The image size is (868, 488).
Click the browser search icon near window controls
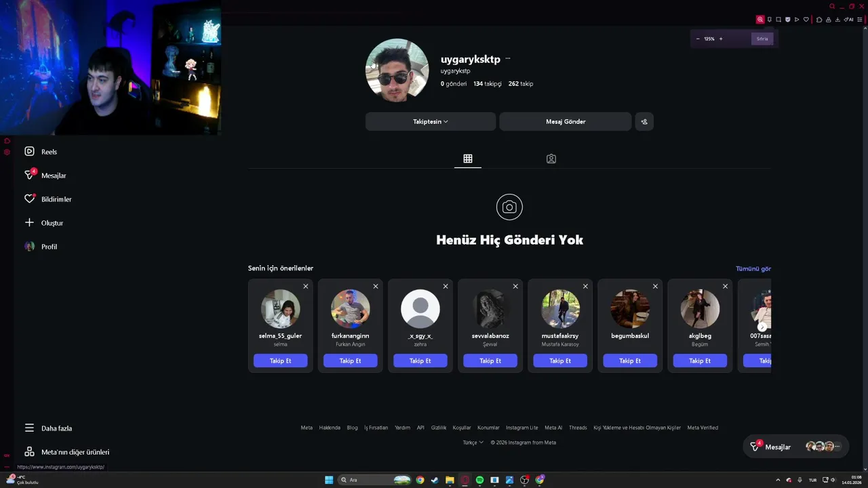(x=832, y=6)
